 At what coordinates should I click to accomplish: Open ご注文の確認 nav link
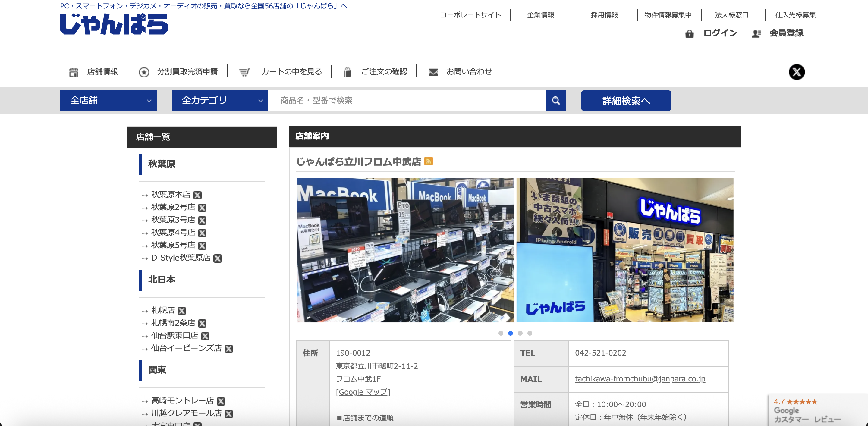click(x=384, y=72)
